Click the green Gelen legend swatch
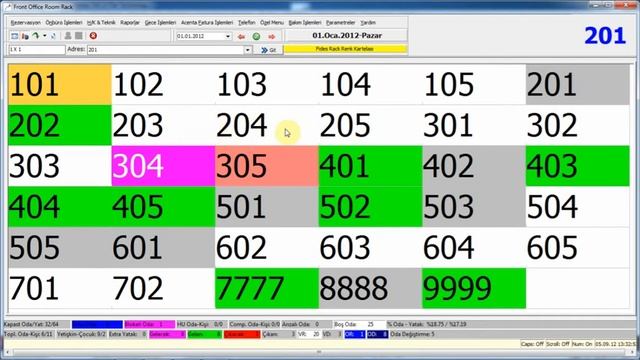Viewport: 640px width, 360px height. pos(204,334)
